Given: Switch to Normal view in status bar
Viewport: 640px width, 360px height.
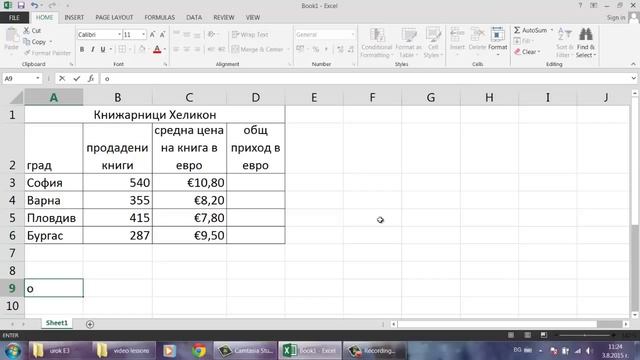Looking at the screenshot, I should click(x=511, y=335).
